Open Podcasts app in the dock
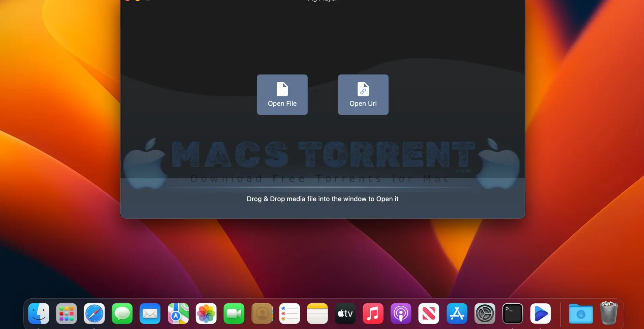This screenshot has height=329, width=644. tap(401, 313)
